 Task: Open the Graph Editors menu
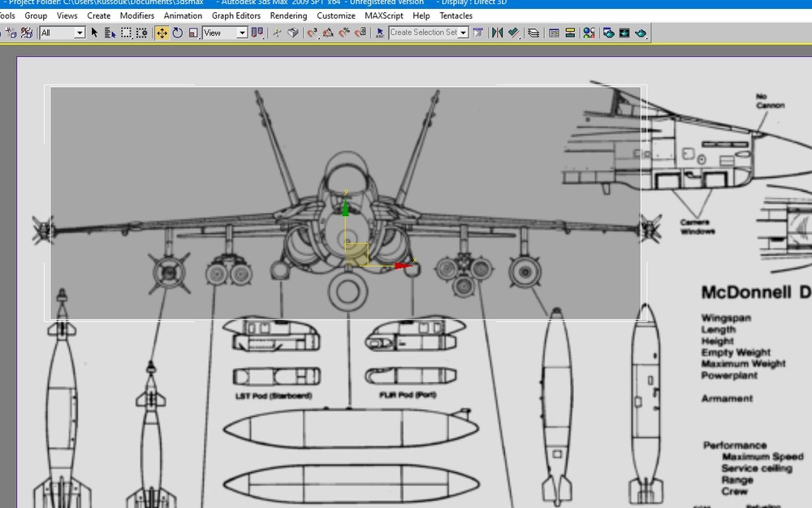(236, 15)
